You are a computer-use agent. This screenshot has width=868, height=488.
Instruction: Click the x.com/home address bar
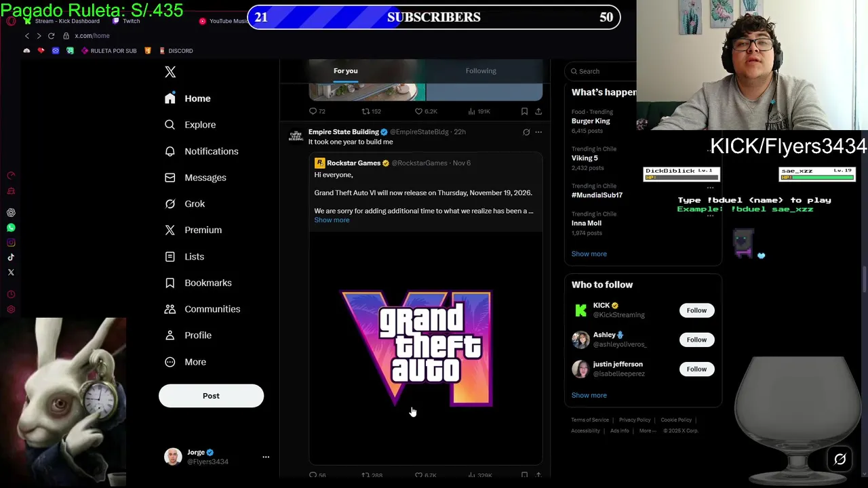coord(92,36)
